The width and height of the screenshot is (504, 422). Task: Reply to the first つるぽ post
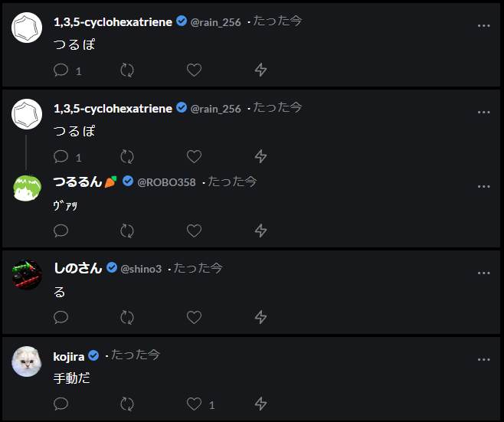click(61, 70)
